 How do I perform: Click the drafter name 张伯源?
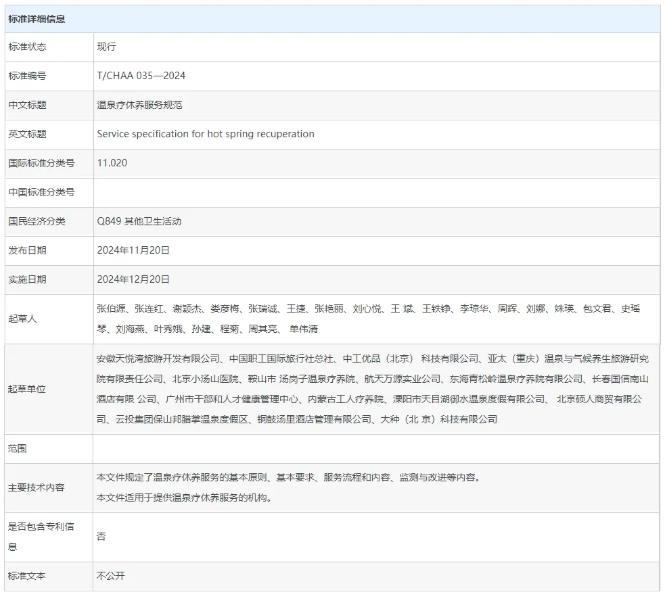112,309
